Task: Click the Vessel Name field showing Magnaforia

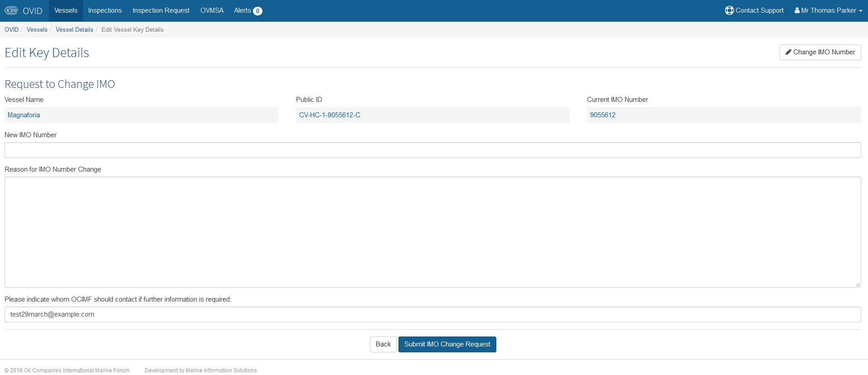Action: click(x=141, y=115)
